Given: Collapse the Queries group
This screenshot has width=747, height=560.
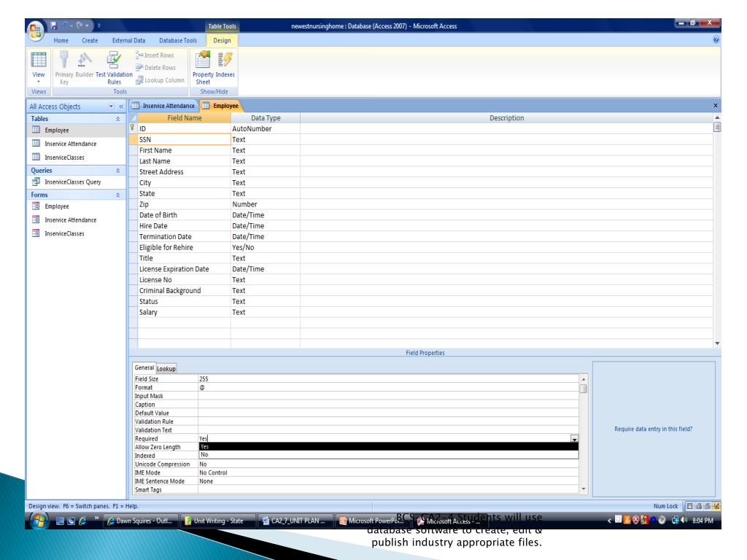Looking at the screenshot, I should pyautogui.click(x=117, y=171).
